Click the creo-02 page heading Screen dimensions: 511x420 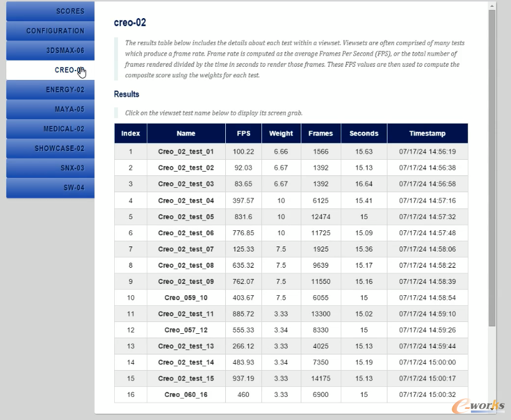[x=130, y=22]
